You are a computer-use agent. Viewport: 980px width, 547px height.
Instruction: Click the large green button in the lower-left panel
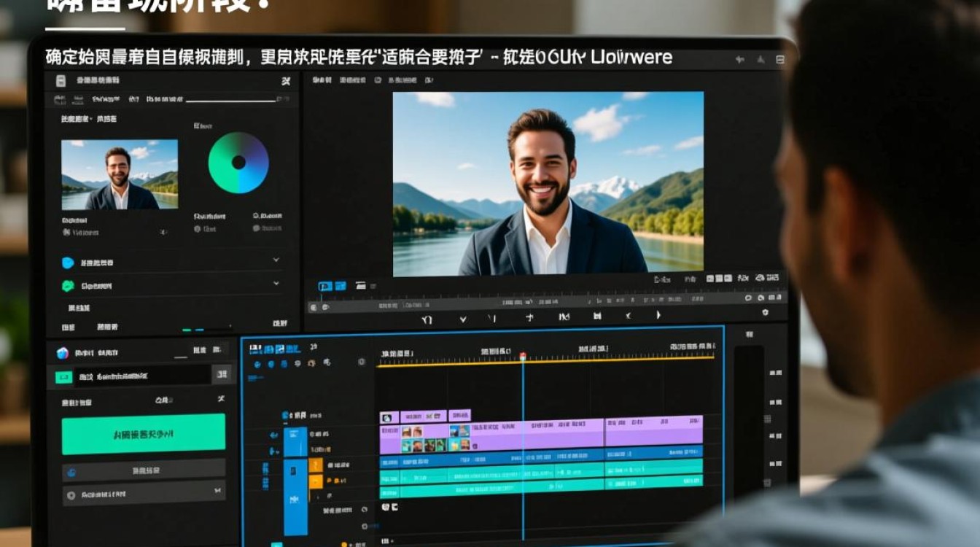[x=144, y=433]
